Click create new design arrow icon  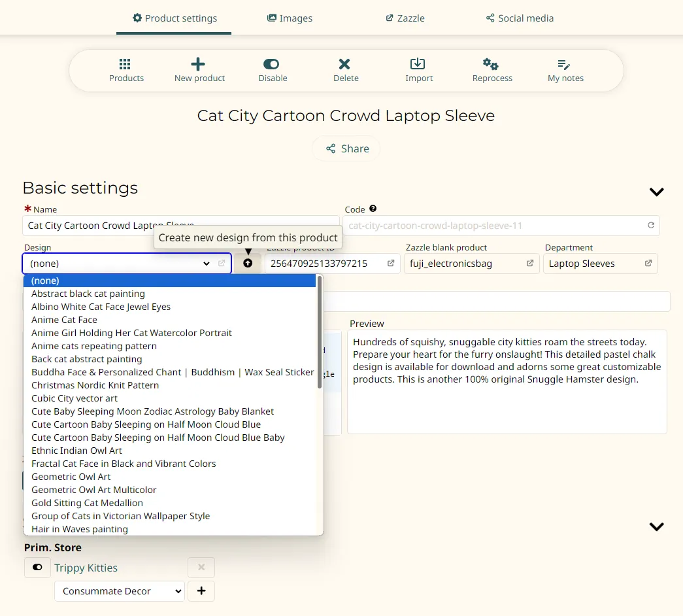248,264
